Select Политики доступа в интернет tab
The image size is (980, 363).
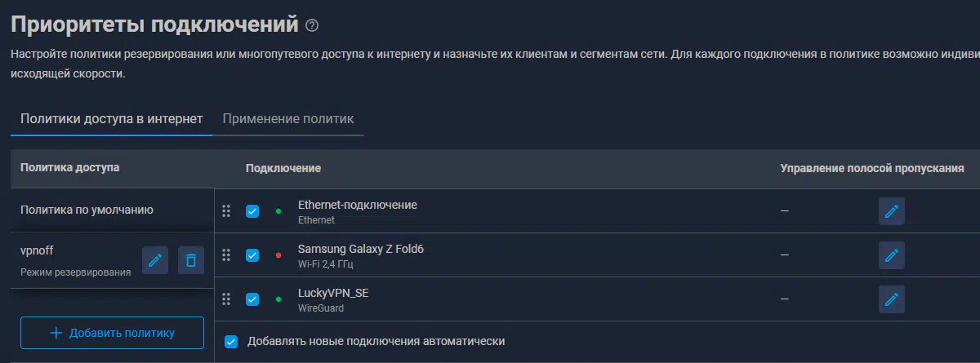(x=111, y=119)
